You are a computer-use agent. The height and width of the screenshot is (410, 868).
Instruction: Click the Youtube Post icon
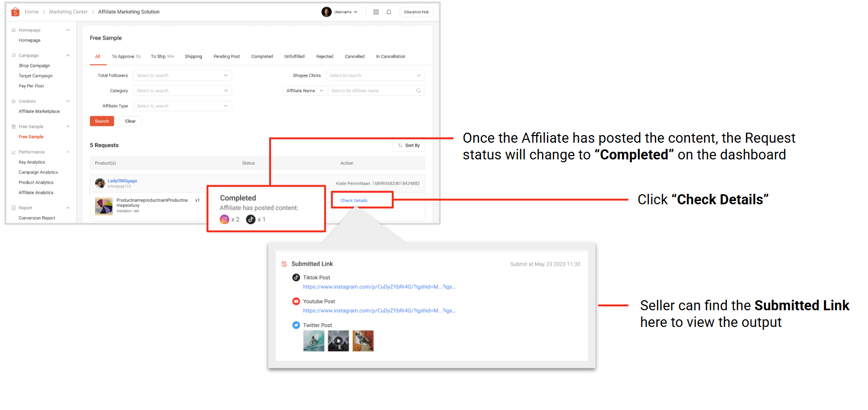(296, 302)
